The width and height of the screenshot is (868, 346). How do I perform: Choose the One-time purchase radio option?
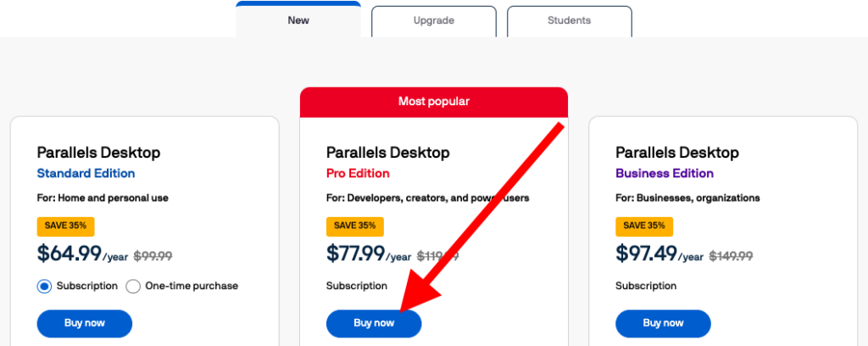[133, 287]
